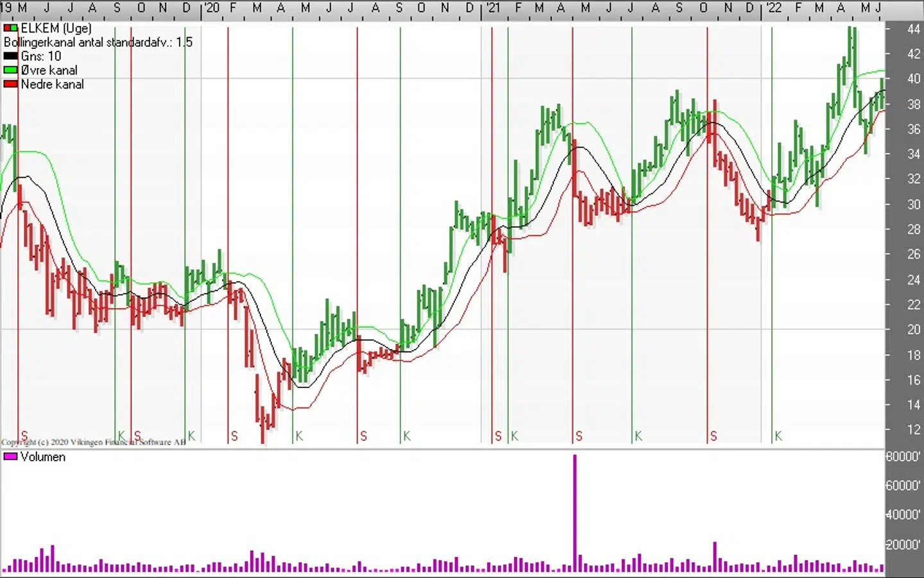
Task: Click the S sell marker at start of '20
Action: point(234,436)
